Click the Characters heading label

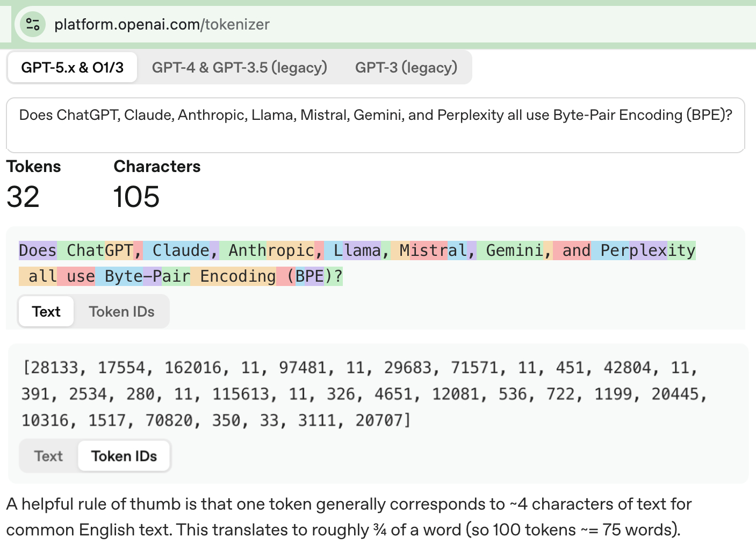pyautogui.click(x=157, y=167)
